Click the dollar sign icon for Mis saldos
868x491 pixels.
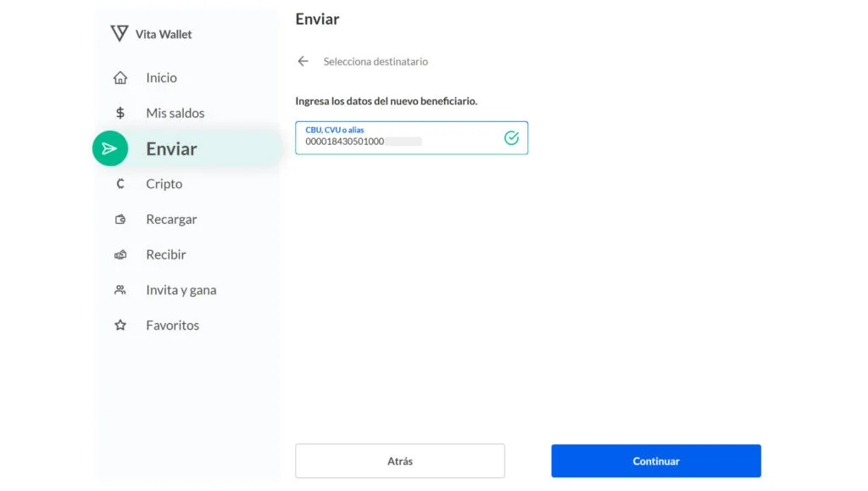tap(120, 113)
